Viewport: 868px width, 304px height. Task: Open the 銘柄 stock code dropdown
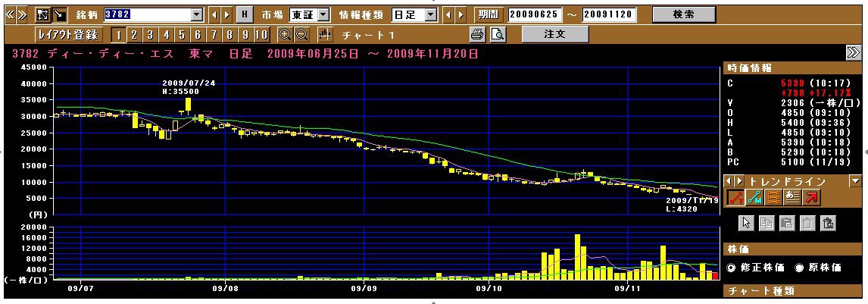[x=197, y=14]
